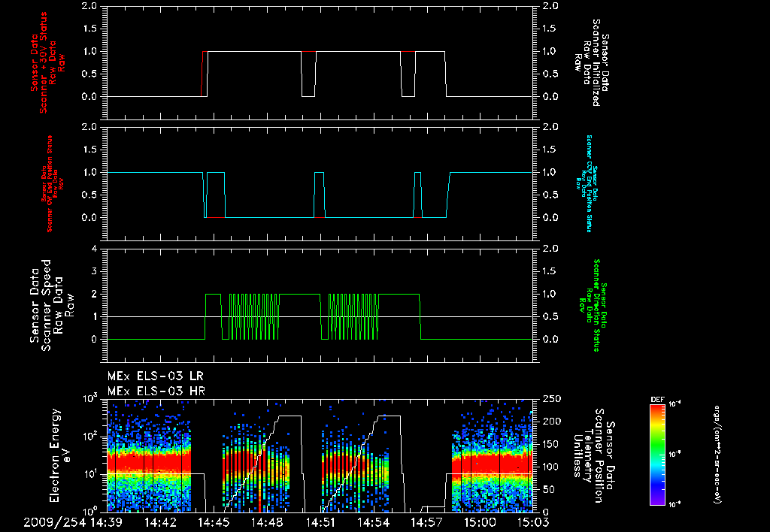Click the "2009/254 14:39" time axis label
770x532 pixels.
73,522
